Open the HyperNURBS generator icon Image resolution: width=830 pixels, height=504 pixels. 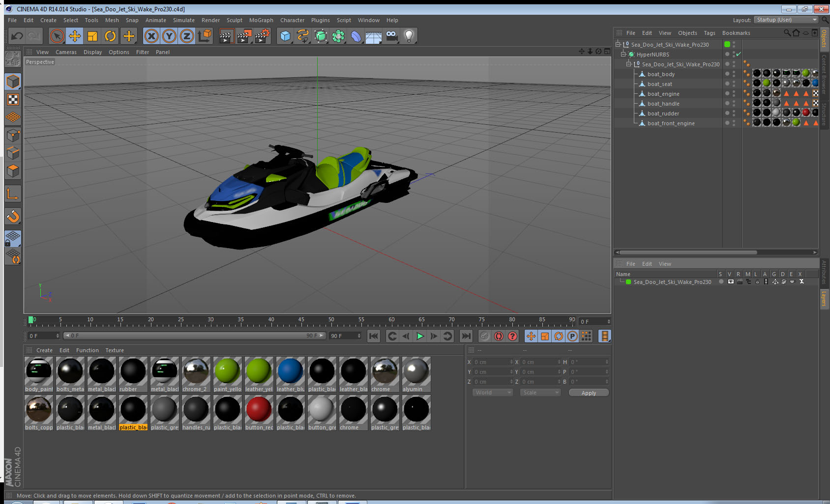[x=321, y=36]
